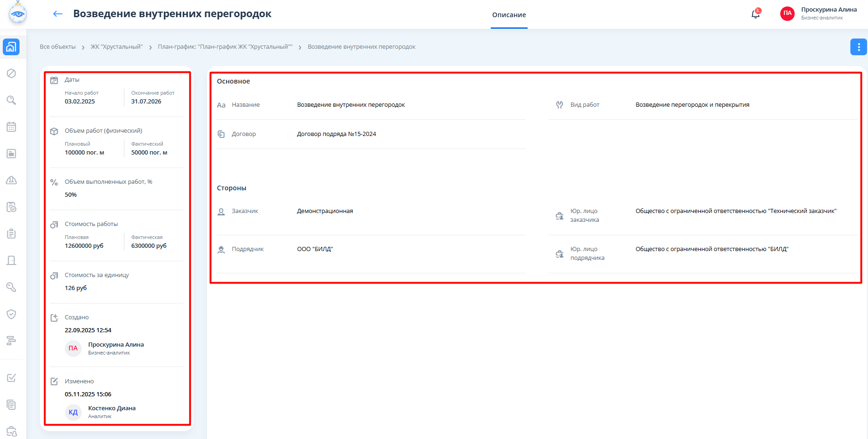Click the key icon in sidebar
Image resolution: width=868 pixels, height=439 pixels.
(11, 287)
